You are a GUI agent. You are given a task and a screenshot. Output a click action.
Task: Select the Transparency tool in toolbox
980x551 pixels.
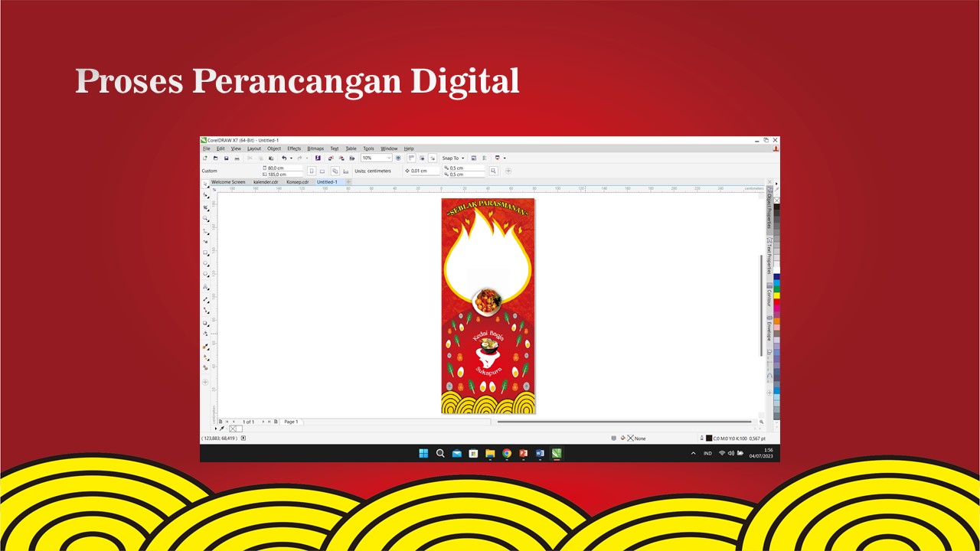click(x=205, y=333)
